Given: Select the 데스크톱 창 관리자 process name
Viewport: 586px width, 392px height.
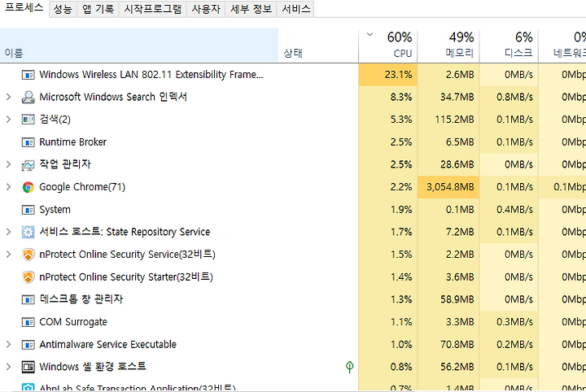Looking at the screenshot, I should point(81,299).
